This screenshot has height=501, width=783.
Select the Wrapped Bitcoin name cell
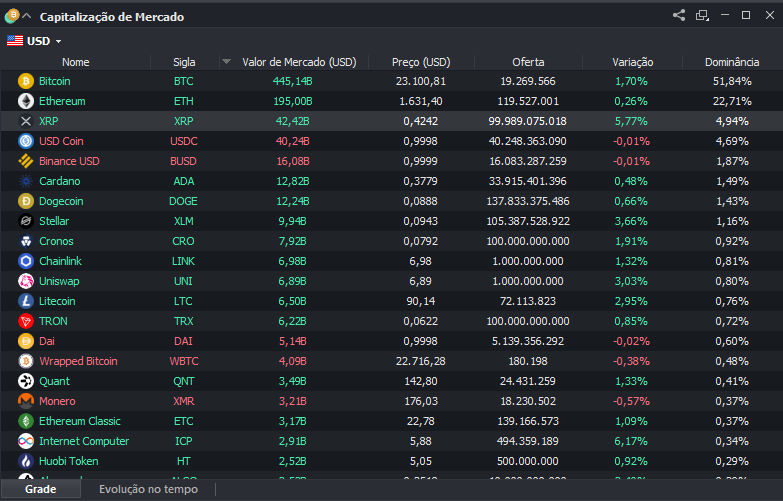[x=78, y=361]
